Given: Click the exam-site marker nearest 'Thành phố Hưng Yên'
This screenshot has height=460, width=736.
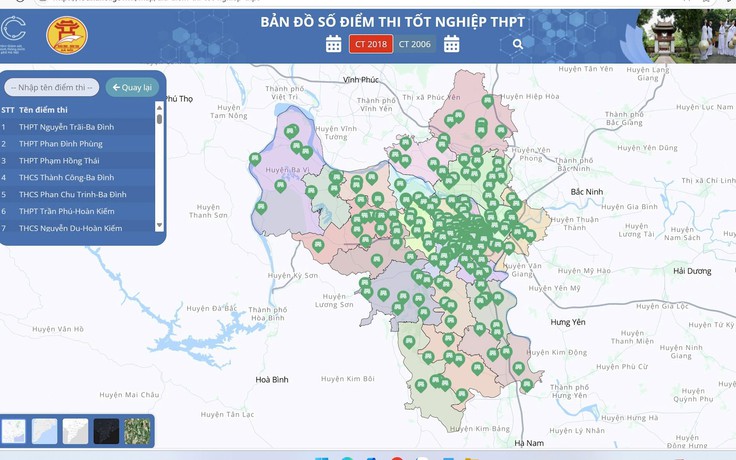Looking at the screenshot, I should point(527,385).
